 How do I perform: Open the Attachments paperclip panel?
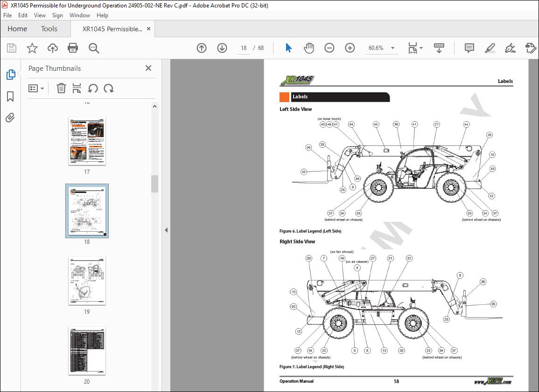pyautogui.click(x=10, y=118)
